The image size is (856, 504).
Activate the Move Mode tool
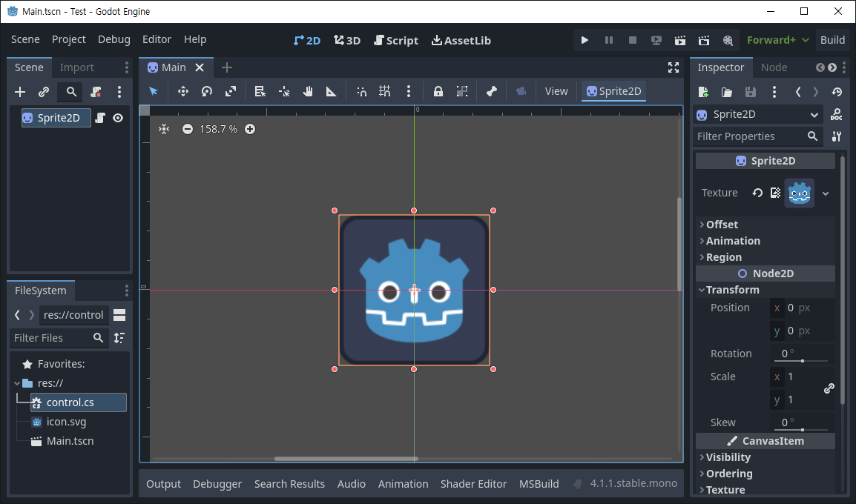pyautogui.click(x=183, y=91)
